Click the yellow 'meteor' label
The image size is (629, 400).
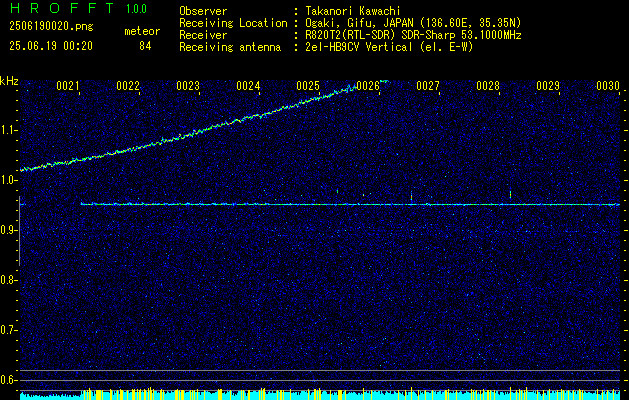click(x=142, y=31)
